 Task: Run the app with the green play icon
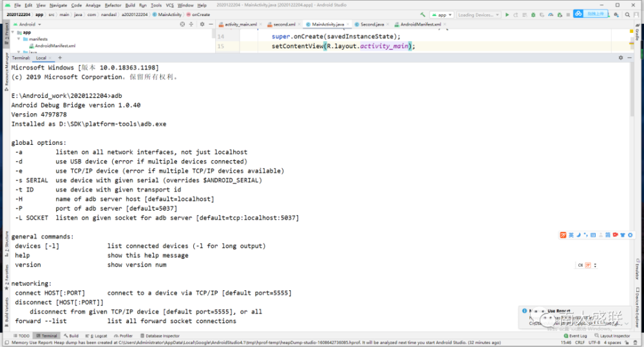507,15
